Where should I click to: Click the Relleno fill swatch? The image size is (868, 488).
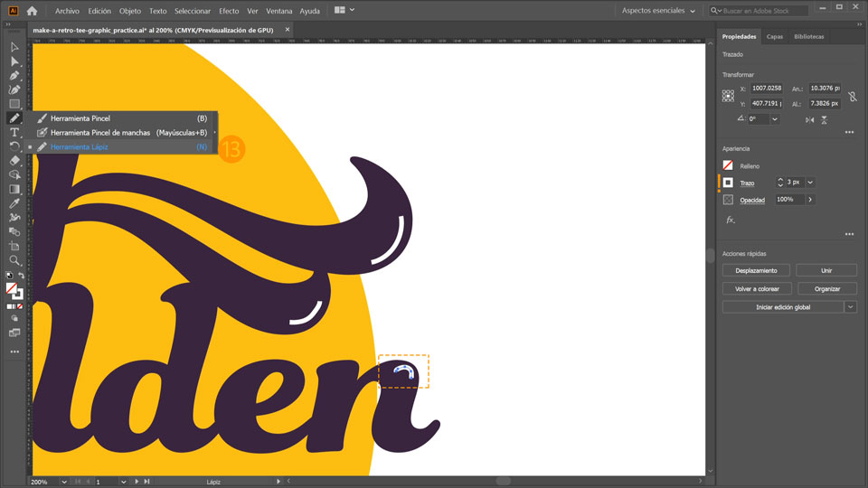coord(728,165)
